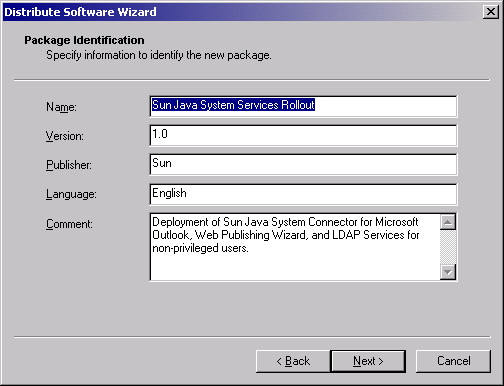The image size is (504, 386).
Task: Proceed with the Next button
Action: coord(368,361)
